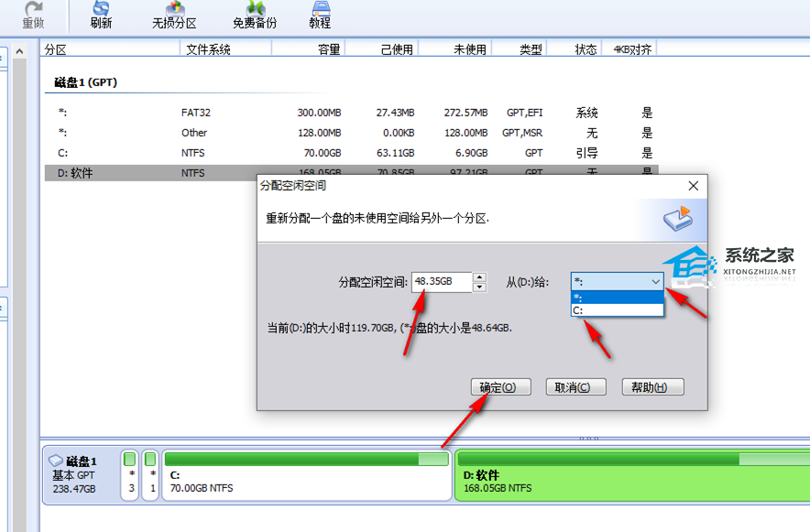Image resolution: width=810 pixels, height=532 pixels.
Task: Open help with the 帮助(H) button
Action: point(652,387)
